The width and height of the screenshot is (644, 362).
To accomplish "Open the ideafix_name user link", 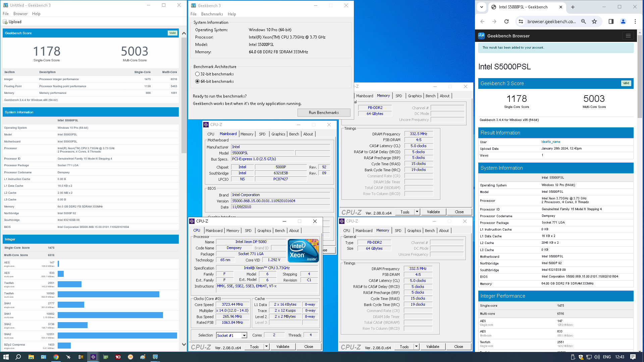I will 551,142.
